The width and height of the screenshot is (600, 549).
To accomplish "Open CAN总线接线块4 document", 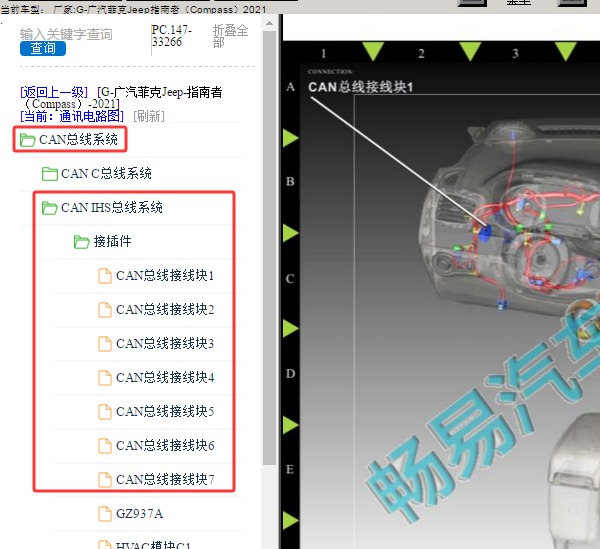I will [x=165, y=378].
